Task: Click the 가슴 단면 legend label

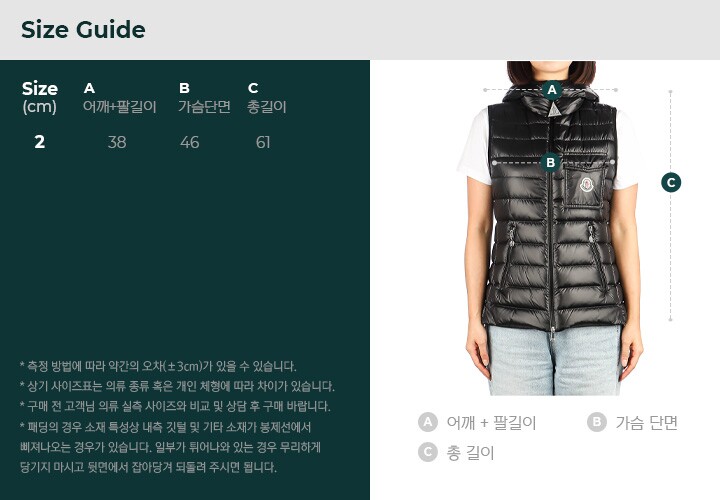Action: [x=647, y=422]
